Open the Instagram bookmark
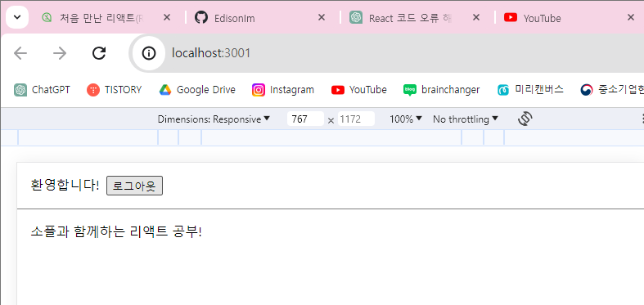644x305 pixels. pos(283,89)
